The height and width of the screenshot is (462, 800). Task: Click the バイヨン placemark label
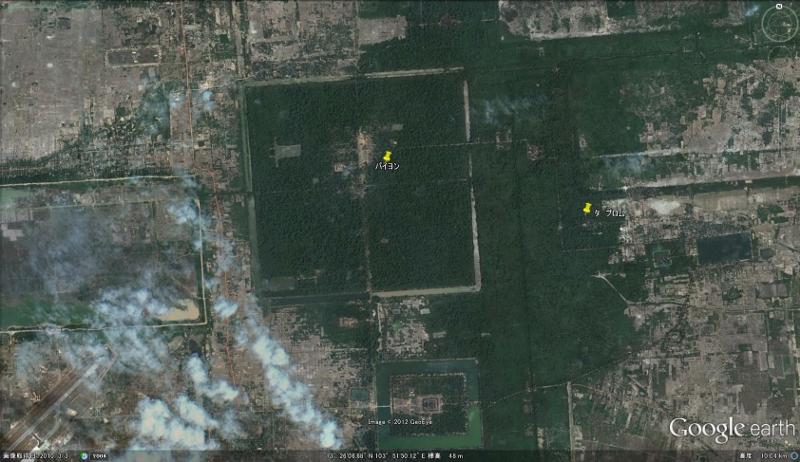point(388,167)
